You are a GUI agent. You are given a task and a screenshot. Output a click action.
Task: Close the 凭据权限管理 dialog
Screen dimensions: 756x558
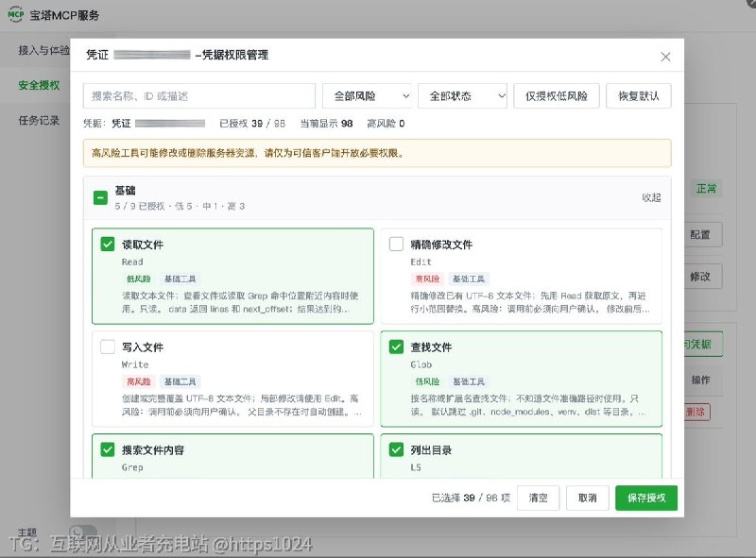(665, 57)
